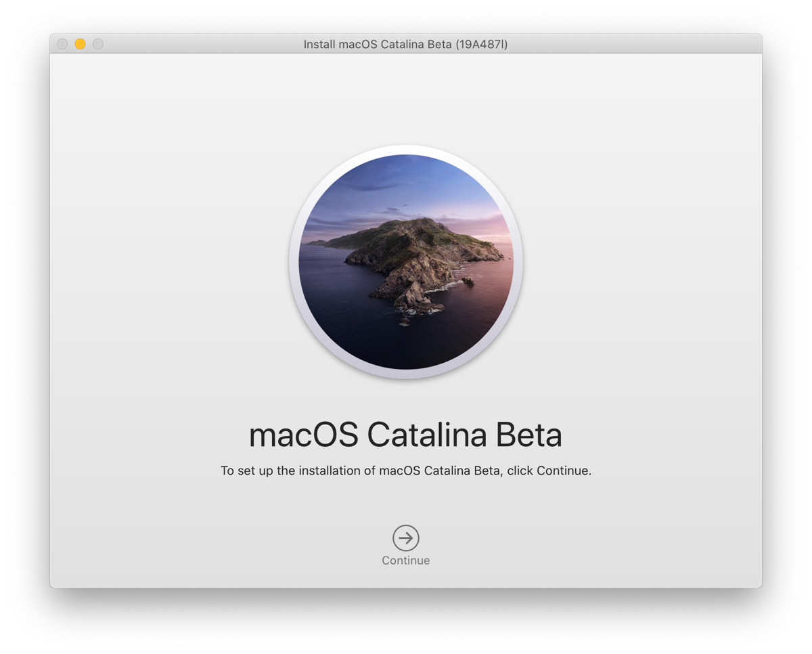
Task: Click the greyed-out zoom window button
Action: tap(98, 44)
